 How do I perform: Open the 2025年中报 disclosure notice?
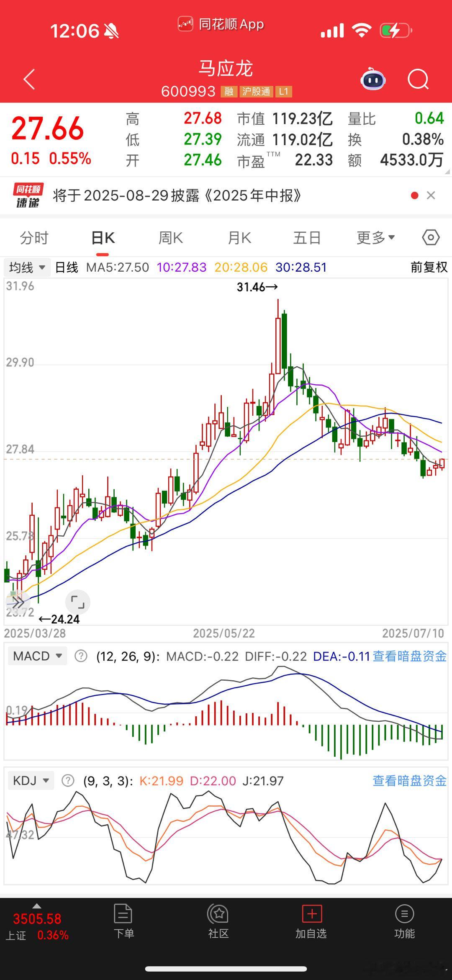[x=177, y=195]
